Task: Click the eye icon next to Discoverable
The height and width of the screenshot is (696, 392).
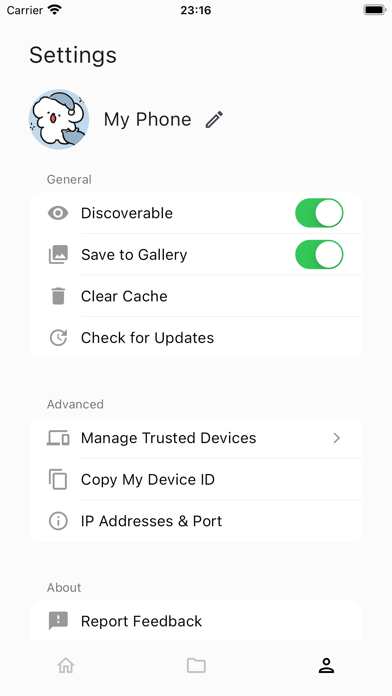Action: click(x=58, y=213)
